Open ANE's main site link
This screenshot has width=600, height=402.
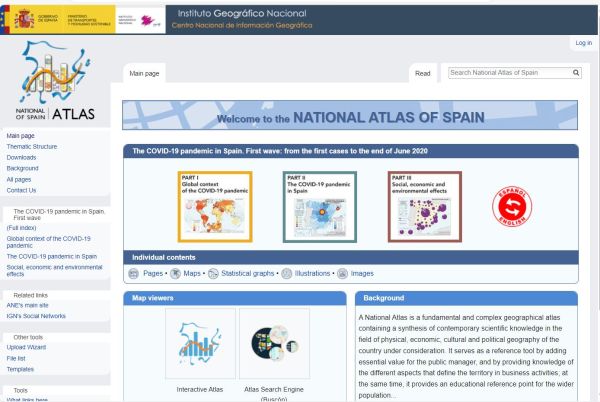(28, 305)
